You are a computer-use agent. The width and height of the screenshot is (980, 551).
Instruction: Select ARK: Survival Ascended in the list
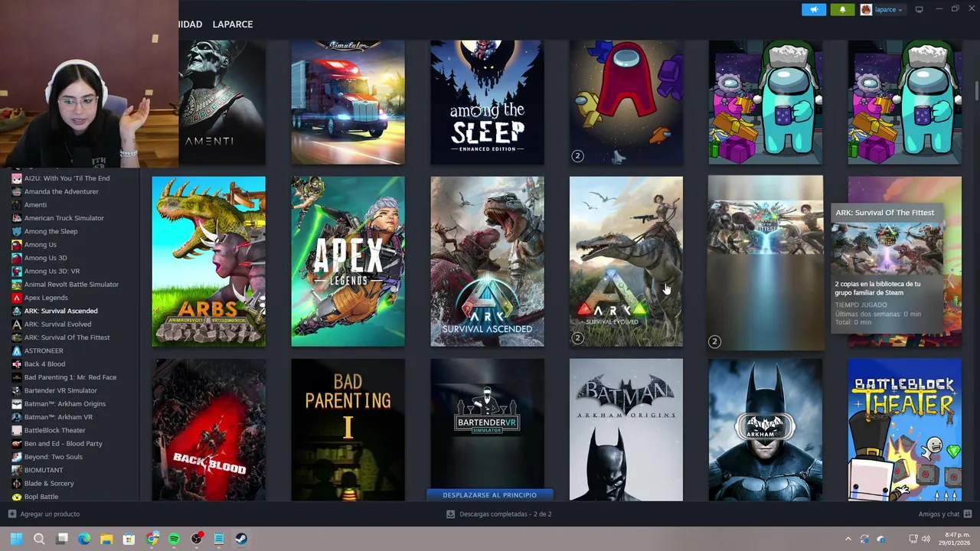60,311
